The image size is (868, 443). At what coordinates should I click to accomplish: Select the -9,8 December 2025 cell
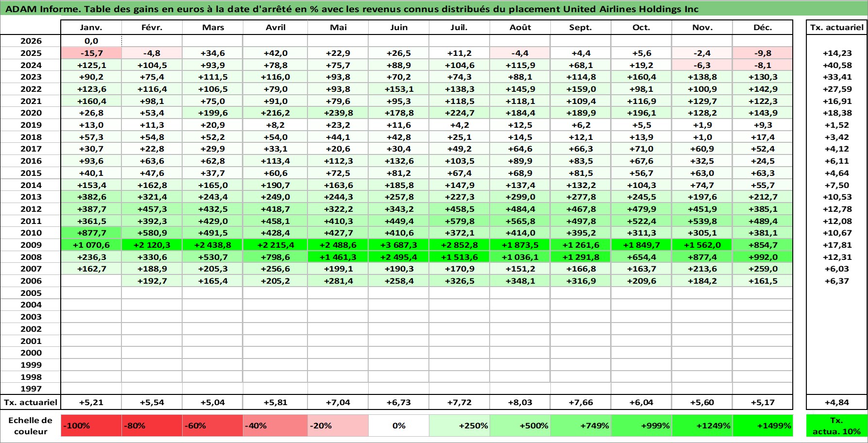point(763,53)
